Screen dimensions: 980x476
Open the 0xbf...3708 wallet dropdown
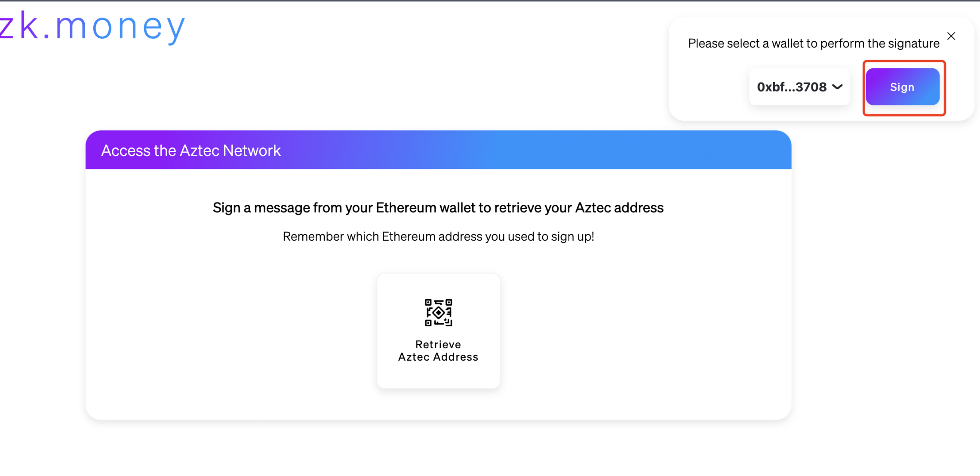coord(799,87)
